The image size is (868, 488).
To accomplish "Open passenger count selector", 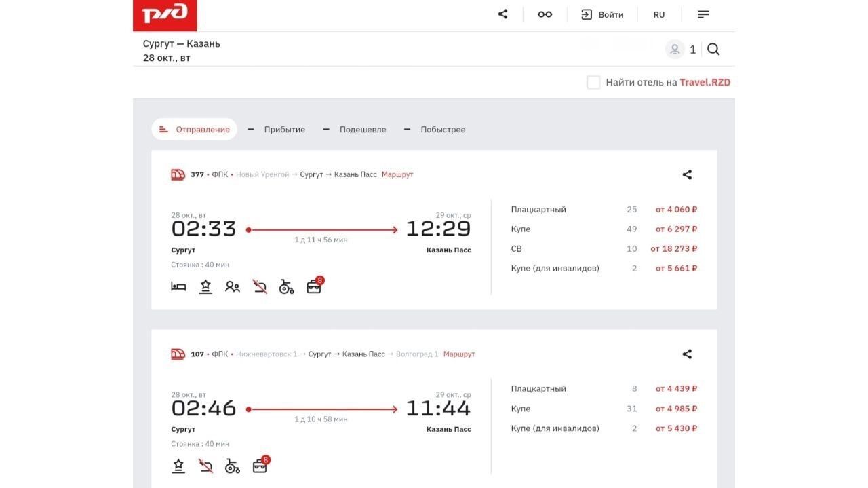I will click(681, 50).
